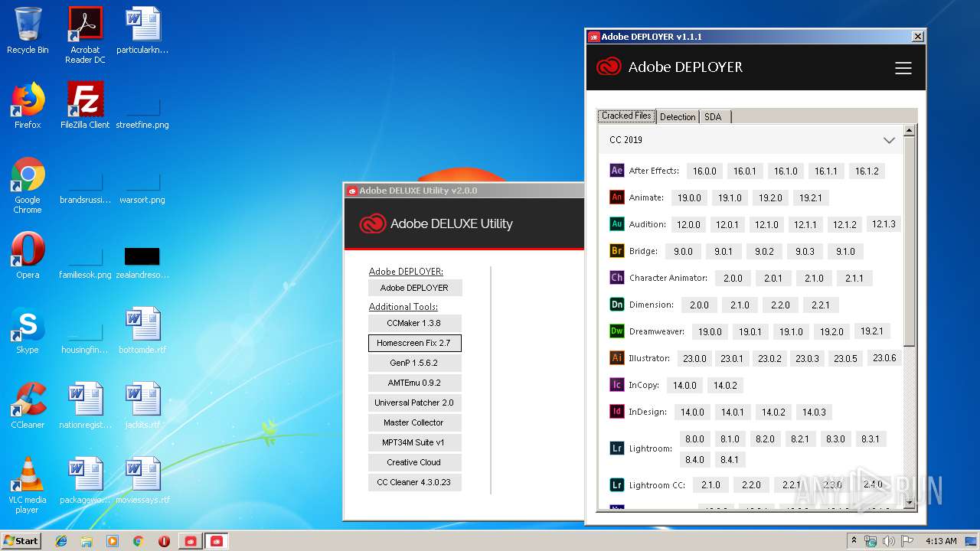The image size is (980, 551).
Task: Launch MPT34M Suite v1 tool
Action: (x=414, y=442)
